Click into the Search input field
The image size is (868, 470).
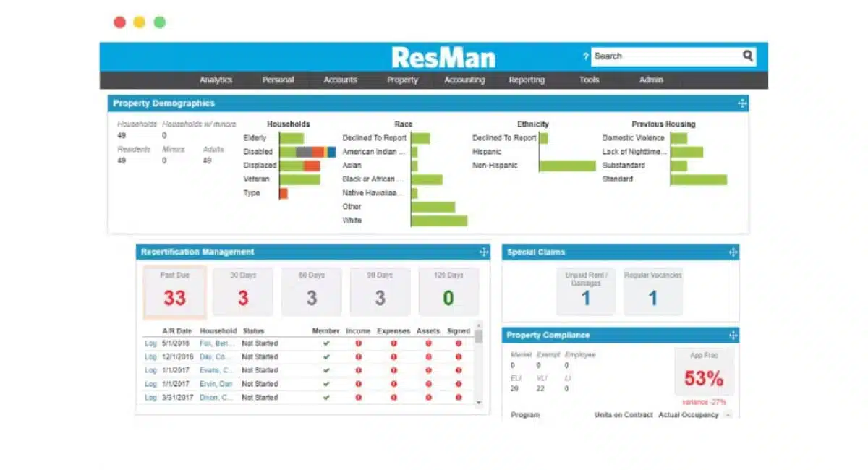(665, 56)
